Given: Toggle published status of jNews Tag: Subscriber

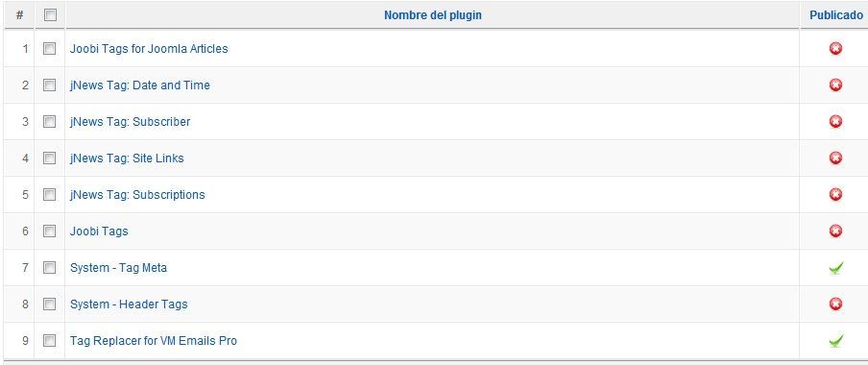Looking at the screenshot, I should tap(835, 122).
